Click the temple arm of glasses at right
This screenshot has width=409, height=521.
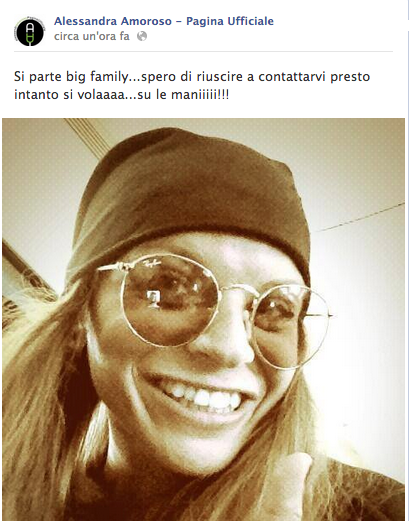(x=317, y=315)
